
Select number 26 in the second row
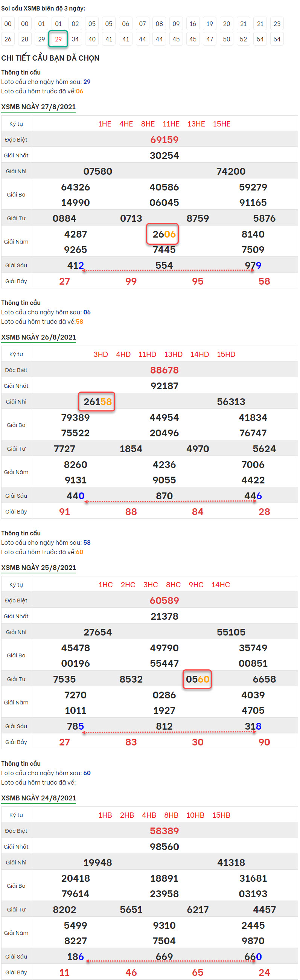[x=8, y=39]
